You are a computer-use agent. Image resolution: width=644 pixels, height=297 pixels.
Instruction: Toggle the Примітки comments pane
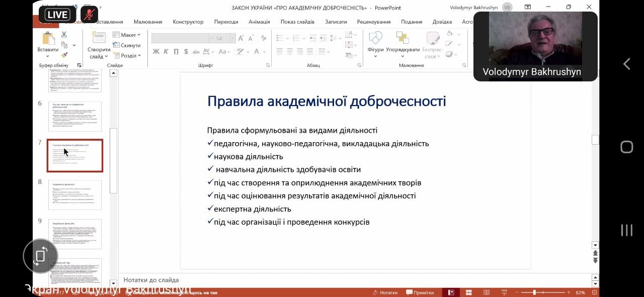[x=420, y=292]
